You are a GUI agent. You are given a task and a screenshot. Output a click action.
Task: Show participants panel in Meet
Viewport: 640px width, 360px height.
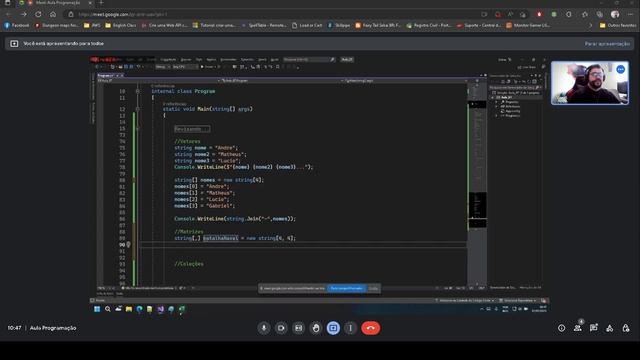(x=578, y=327)
